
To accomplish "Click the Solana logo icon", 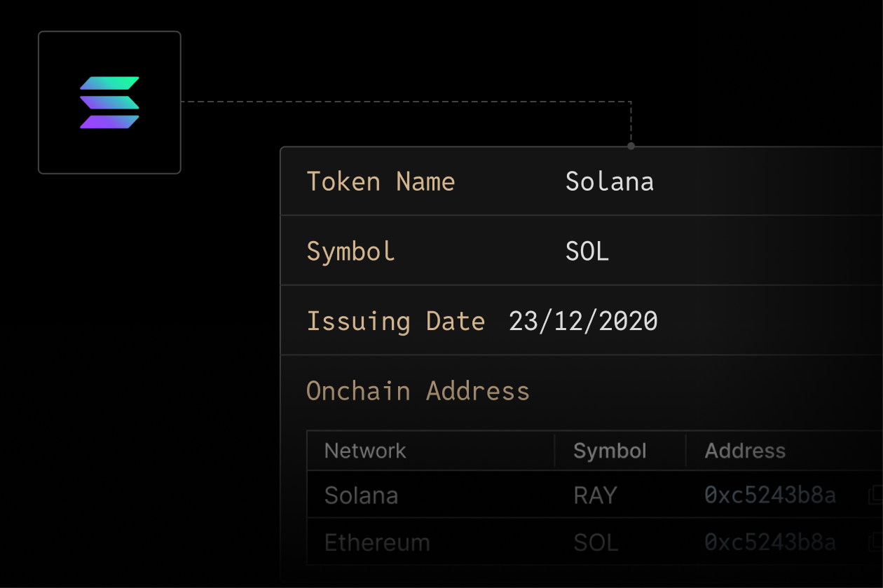I will pyautogui.click(x=109, y=102).
